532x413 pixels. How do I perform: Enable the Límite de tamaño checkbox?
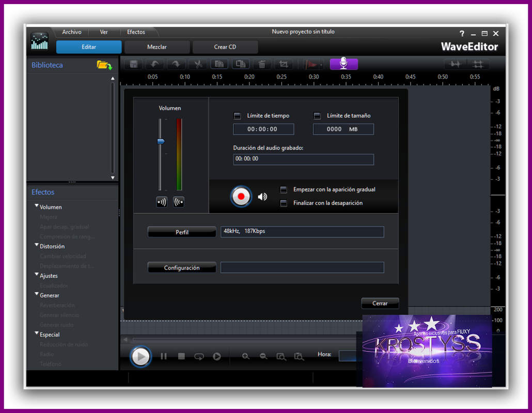coord(317,116)
